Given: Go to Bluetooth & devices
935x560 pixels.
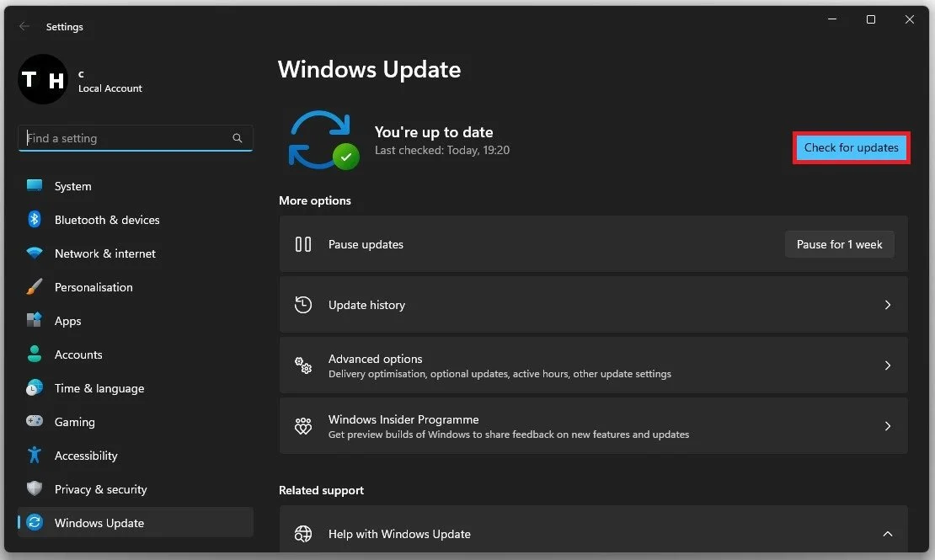Looking at the screenshot, I should tap(136, 220).
